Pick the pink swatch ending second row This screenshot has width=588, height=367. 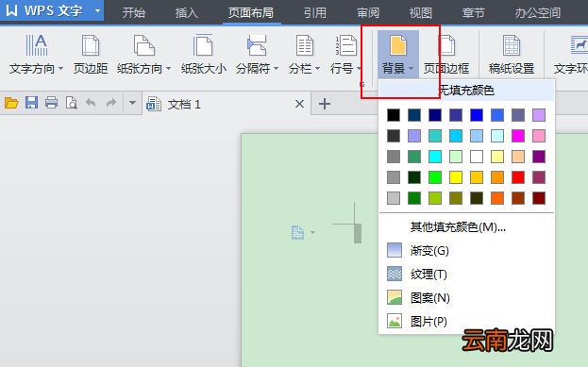pos(539,136)
